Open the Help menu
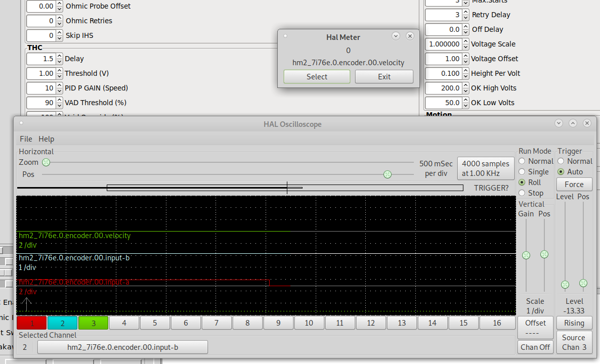Screen dimensions: 600x364 pyautogui.click(x=47, y=139)
